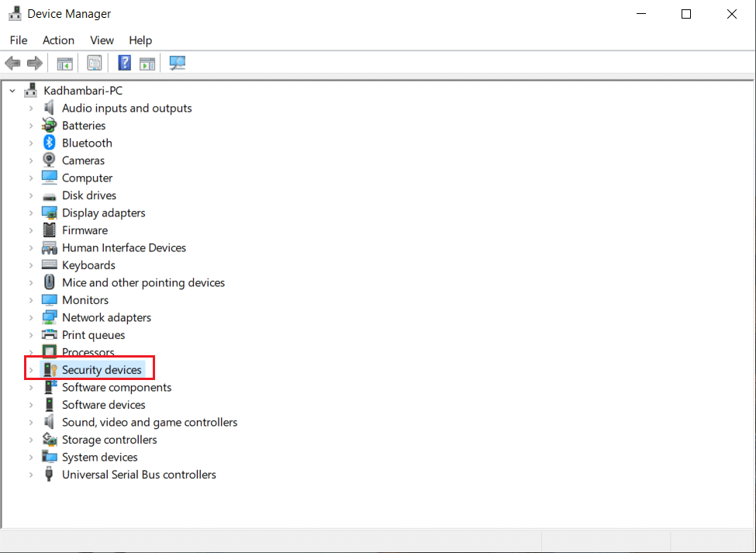Click the Audio inputs and outputs speaker icon
Viewport: 756px width, 553px height.
pos(49,108)
